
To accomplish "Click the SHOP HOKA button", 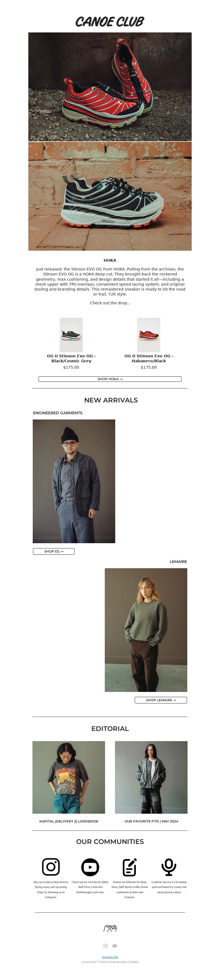I will (x=110, y=379).
